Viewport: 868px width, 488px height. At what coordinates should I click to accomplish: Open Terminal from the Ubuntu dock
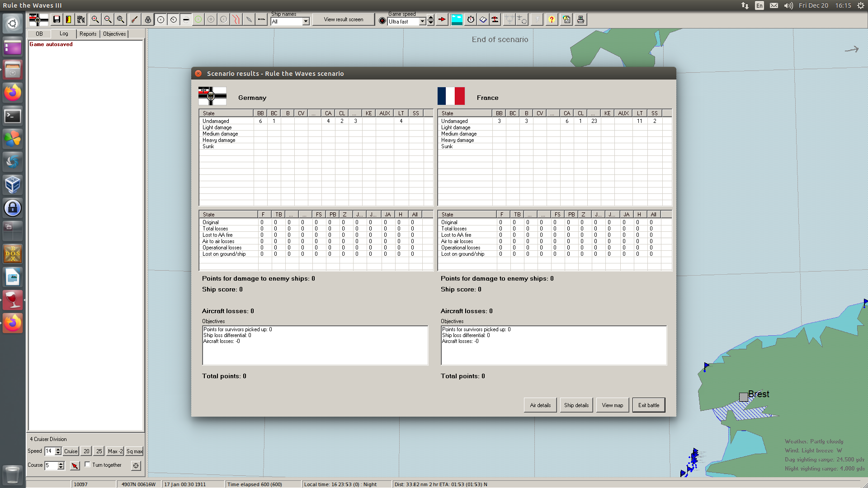click(13, 116)
